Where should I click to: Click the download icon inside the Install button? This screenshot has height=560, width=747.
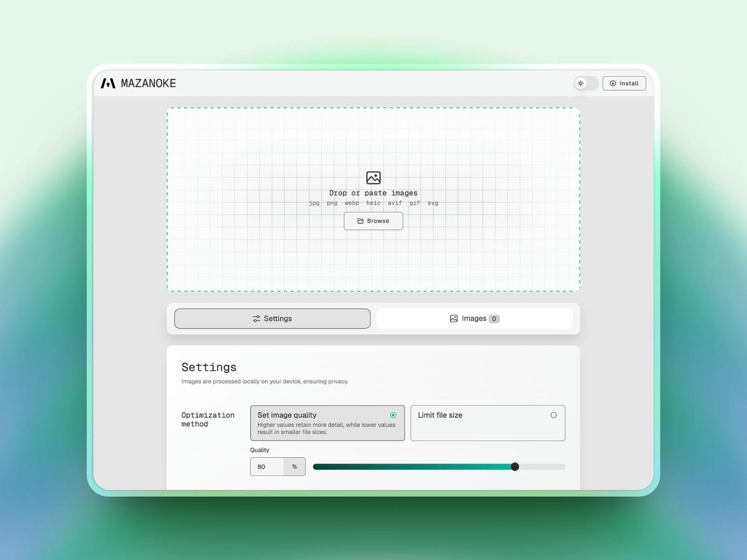(613, 83)
